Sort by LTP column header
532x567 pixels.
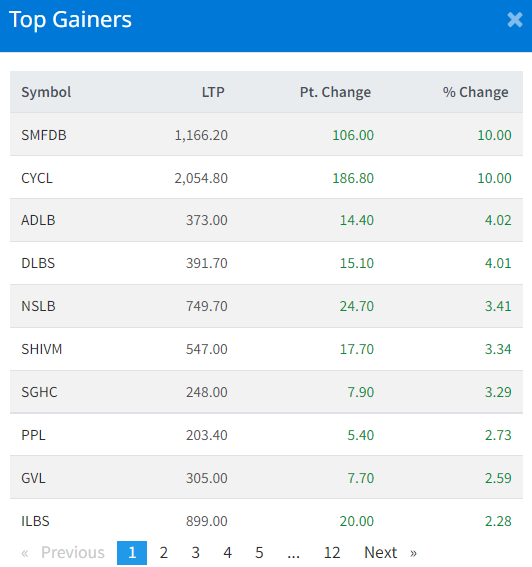[213, 92]
